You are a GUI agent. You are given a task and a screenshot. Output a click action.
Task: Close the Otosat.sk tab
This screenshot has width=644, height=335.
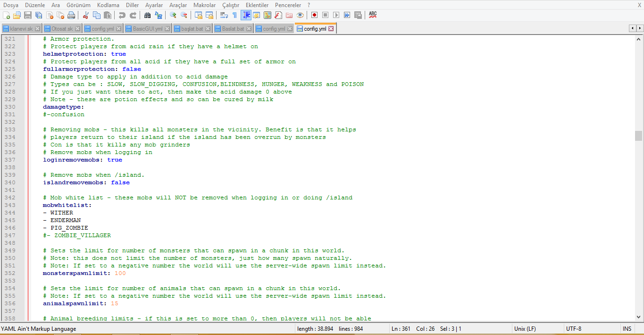click(x=77, y=29)
